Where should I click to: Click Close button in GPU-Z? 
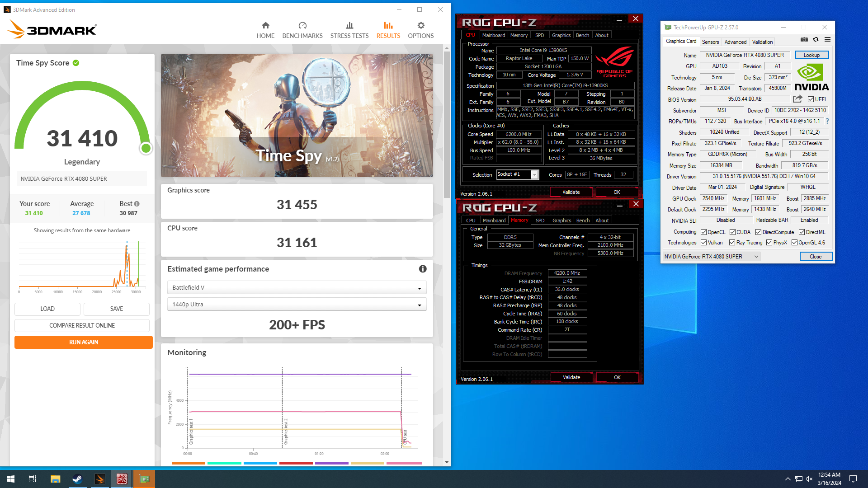point(816,257)
